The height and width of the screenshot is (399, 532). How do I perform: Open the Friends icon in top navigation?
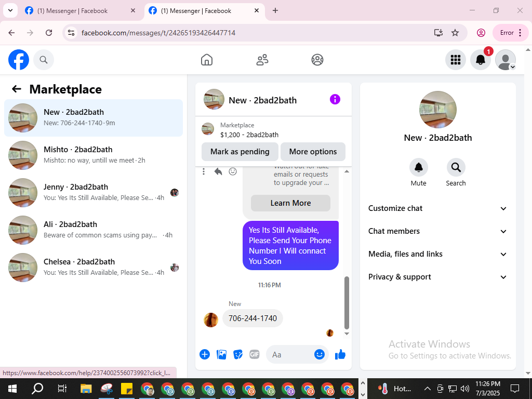click(262, 60)
